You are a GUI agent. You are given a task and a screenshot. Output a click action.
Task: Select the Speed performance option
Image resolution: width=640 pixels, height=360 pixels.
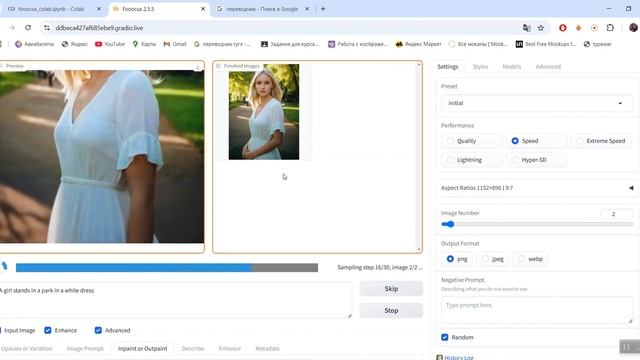(536, 141)
